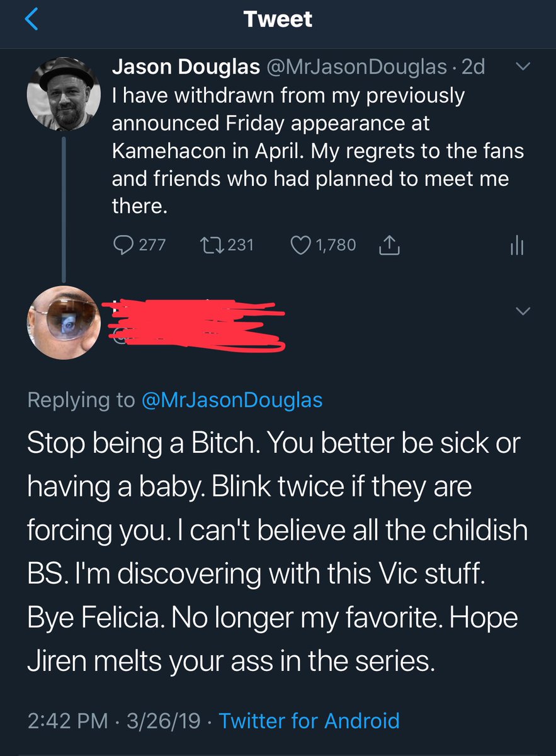Tap the 2d tweet age label

click(473, 67)
